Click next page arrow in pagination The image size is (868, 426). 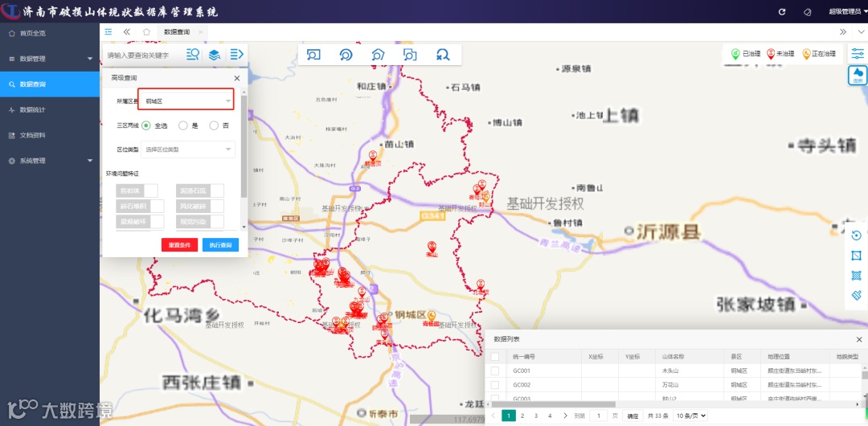point(565,416)
